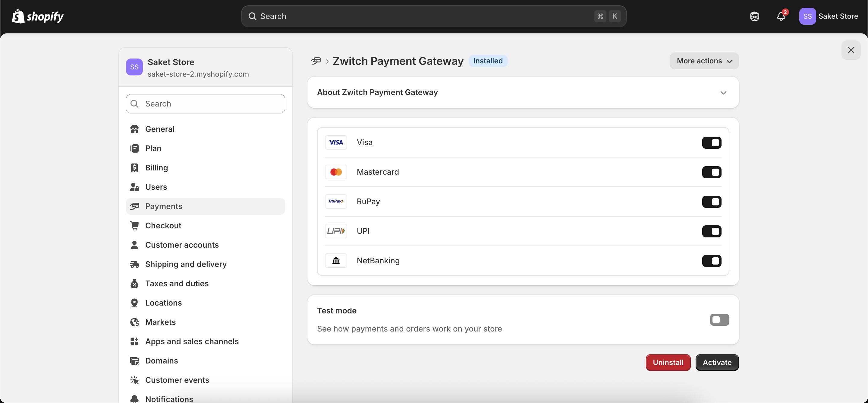Open the More actions dropdown
Image resolution: width=868 pixels, height=403 pixels.
click(704, 61)
